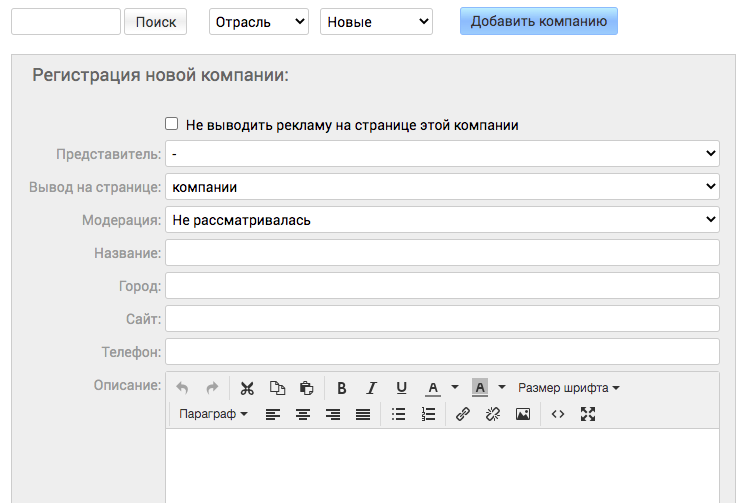742x503 pixels.
Task: Cut selection with the scissors icon
Action: tap(247, 388)
